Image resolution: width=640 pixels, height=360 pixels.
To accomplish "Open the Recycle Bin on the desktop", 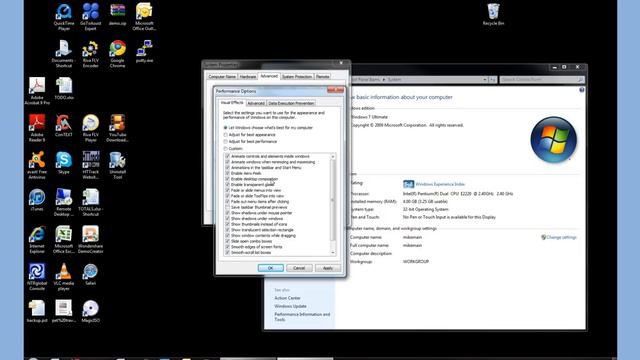I will (493, 14).
